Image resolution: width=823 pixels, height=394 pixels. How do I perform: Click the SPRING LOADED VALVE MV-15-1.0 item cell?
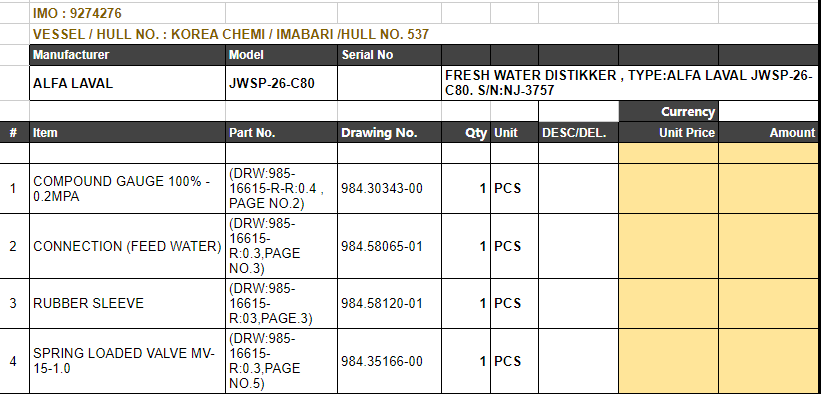(128, 361)
